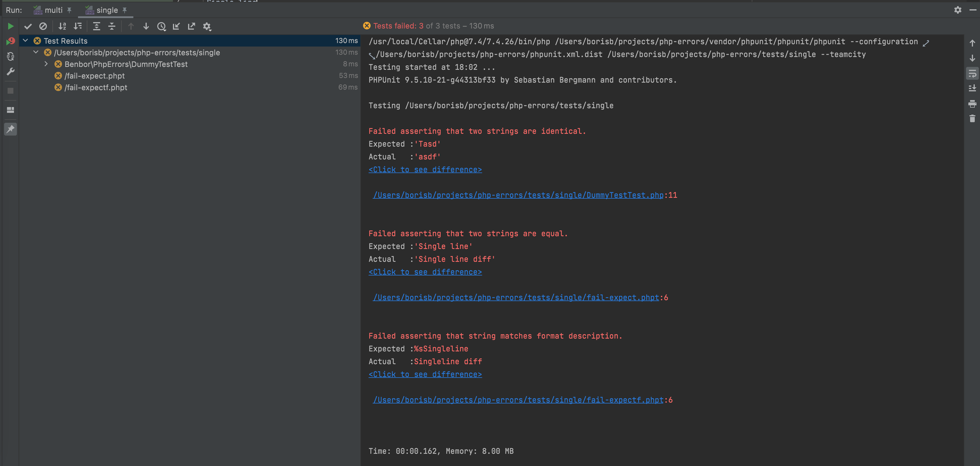
Task: Collapse all test tree nodes
Action: (112, 26)
